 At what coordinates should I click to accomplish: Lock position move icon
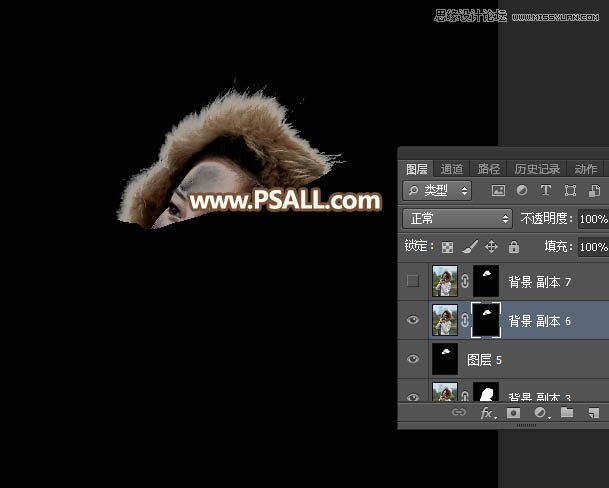pyautogui.click(x=491, y=247)
